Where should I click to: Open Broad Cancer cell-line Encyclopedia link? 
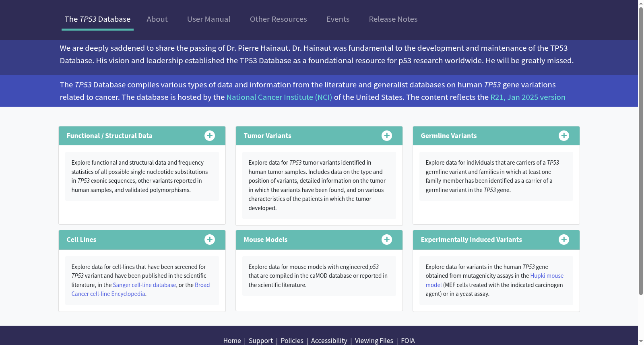[108, 294]
